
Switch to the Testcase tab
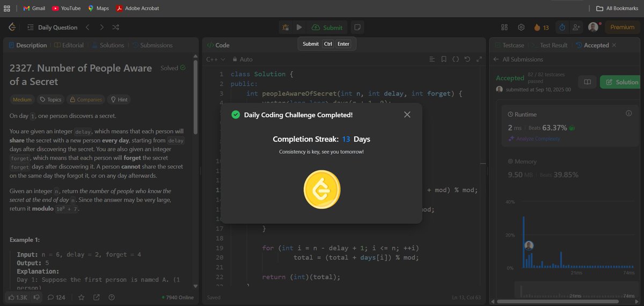click(x=509, y=46)
